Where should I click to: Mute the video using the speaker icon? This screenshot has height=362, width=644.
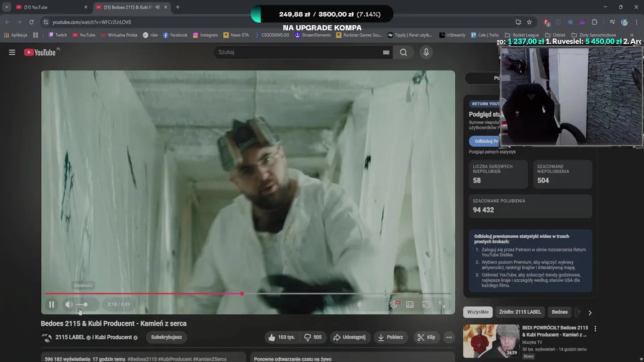click(69, 304)
